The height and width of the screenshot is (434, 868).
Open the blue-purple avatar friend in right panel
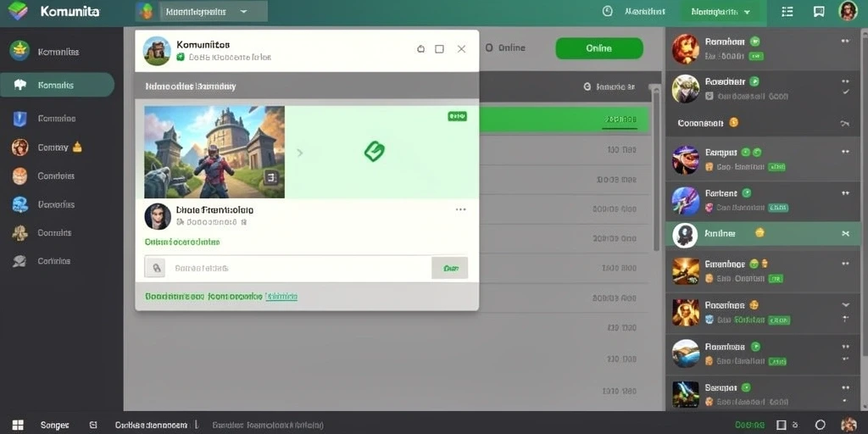pos(685,200)
